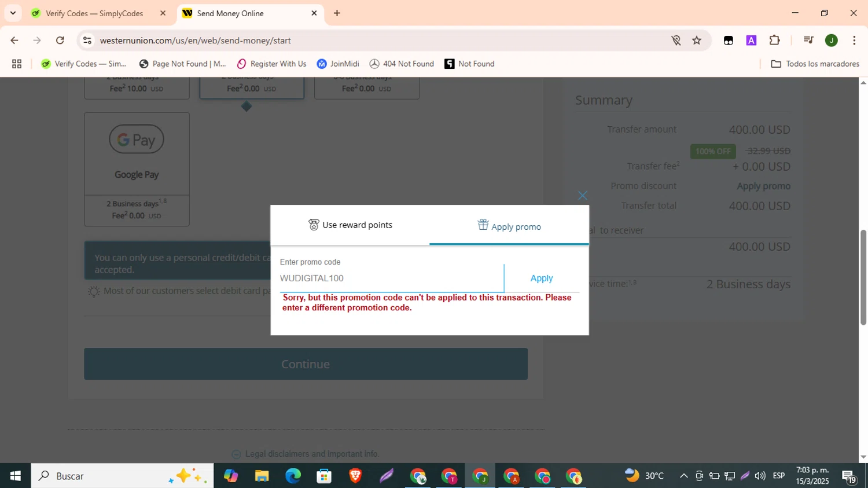This screenshot has height=488, width=868.
Task: Open Page Not Found bookmark
Action: [x=183, y=64]
